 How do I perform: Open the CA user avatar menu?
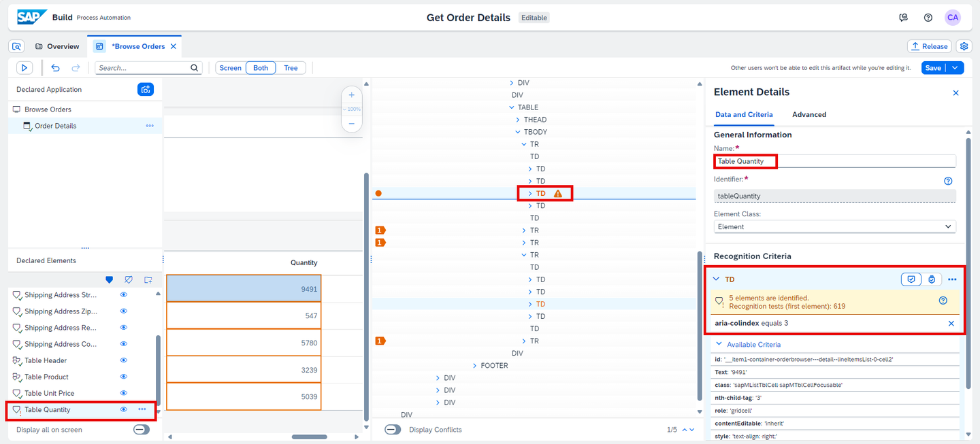click(953, 18)
